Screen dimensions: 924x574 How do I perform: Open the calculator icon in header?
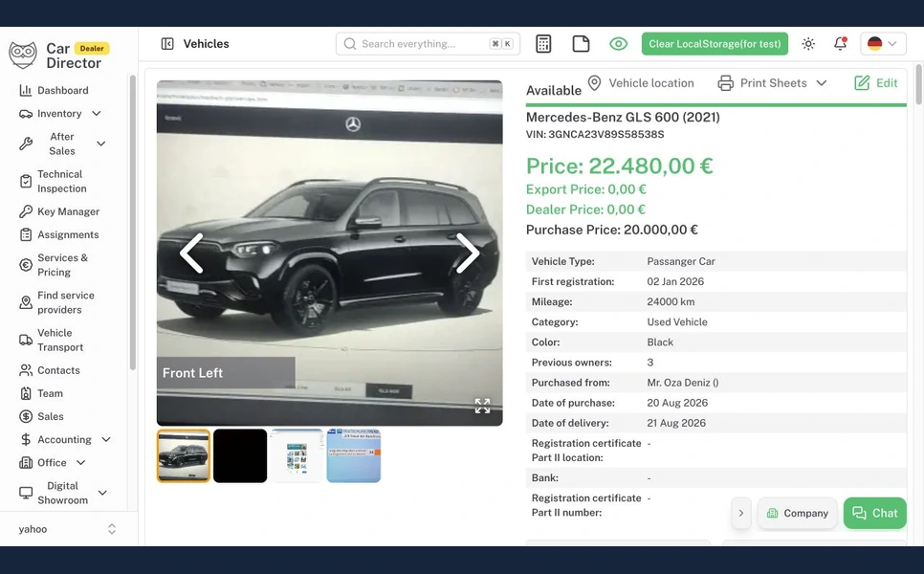[543, 44]
